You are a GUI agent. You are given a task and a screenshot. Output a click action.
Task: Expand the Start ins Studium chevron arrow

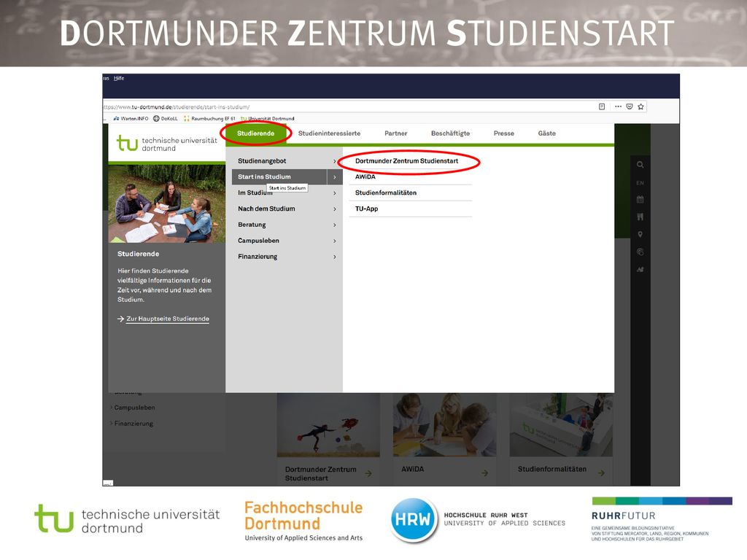[x=335, y=177]
